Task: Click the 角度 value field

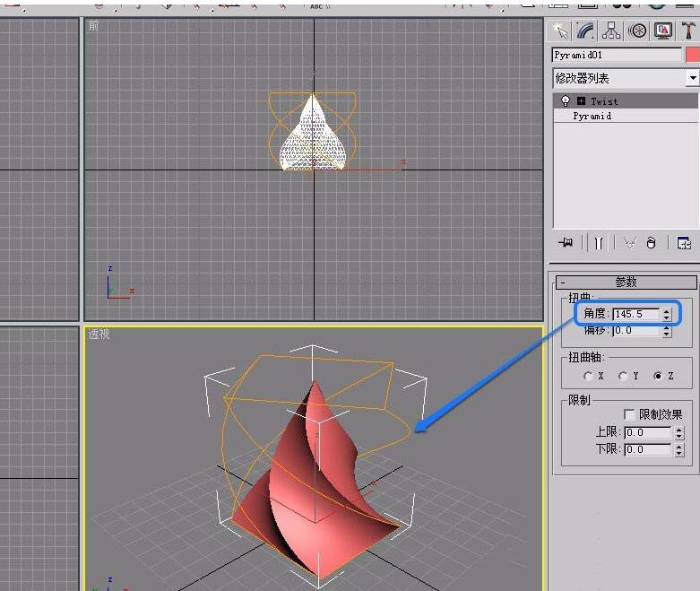Action: click(x=635, y=314)
